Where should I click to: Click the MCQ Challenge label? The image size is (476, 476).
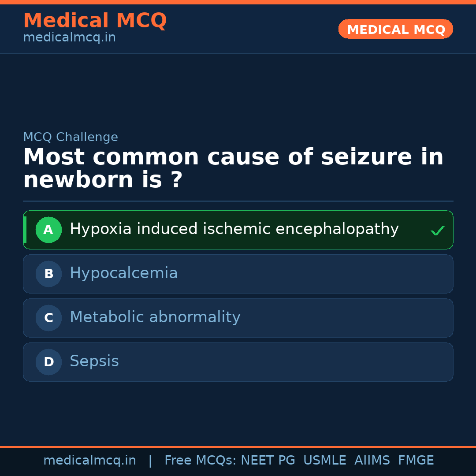[71, 137]
